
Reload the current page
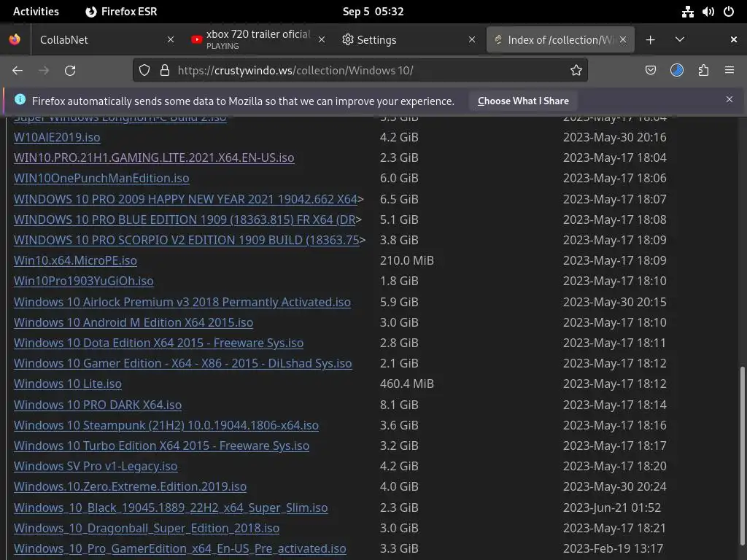70,71
